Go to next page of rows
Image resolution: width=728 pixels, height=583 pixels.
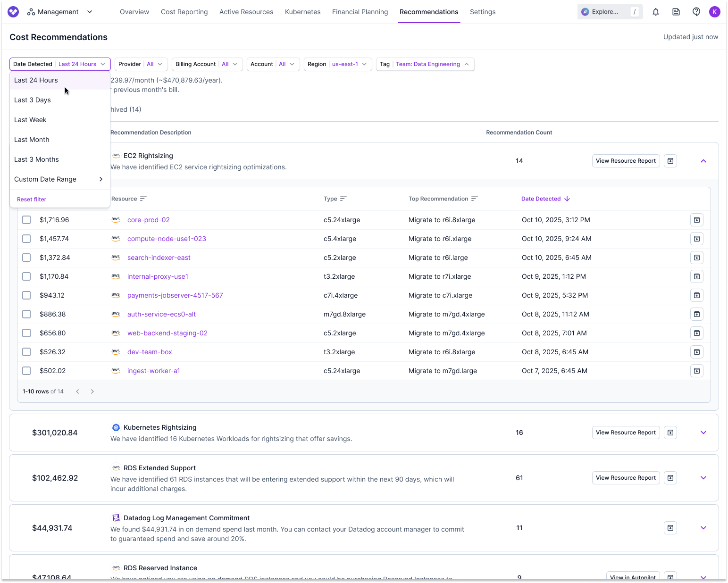click(x=92, y=391)
